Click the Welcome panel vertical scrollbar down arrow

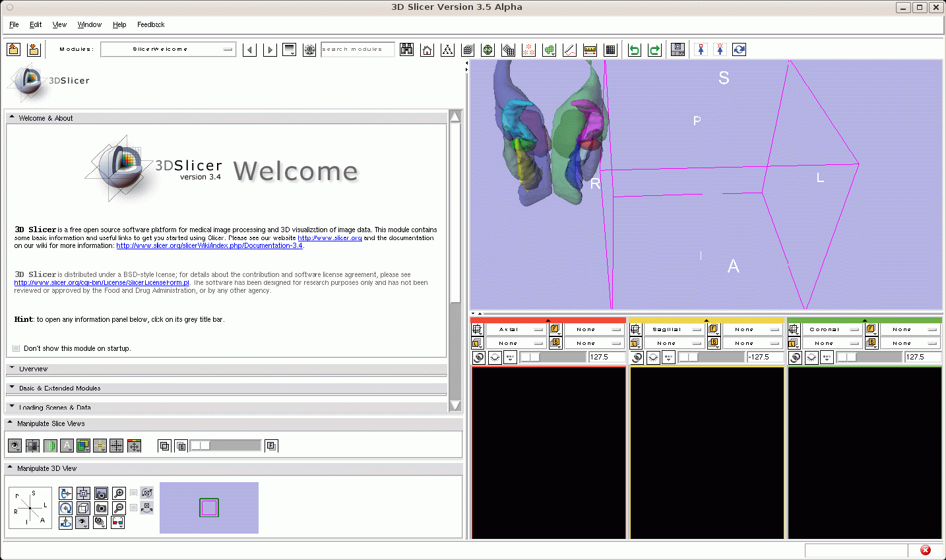pos(455,405)
